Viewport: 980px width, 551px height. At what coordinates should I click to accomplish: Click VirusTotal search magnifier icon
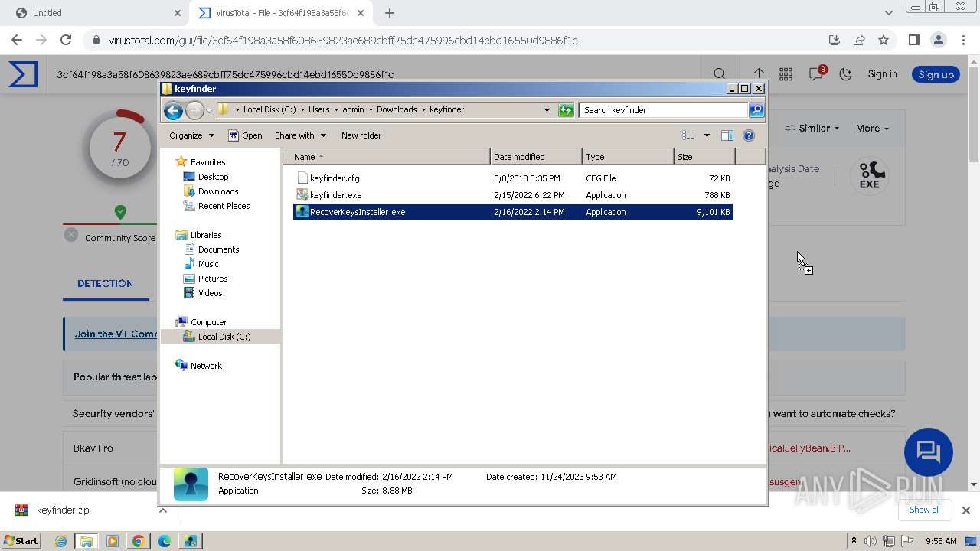pyautogui.click(x=720, y=74)
